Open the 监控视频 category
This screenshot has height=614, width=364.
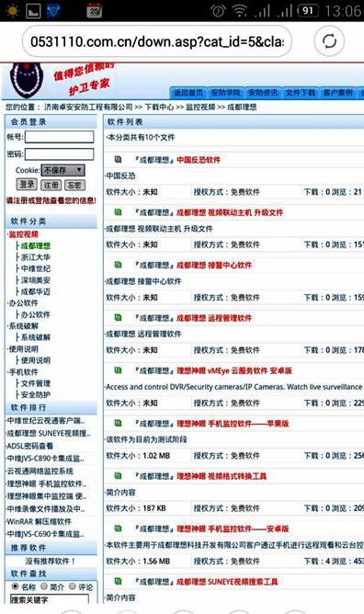[24, 234]
